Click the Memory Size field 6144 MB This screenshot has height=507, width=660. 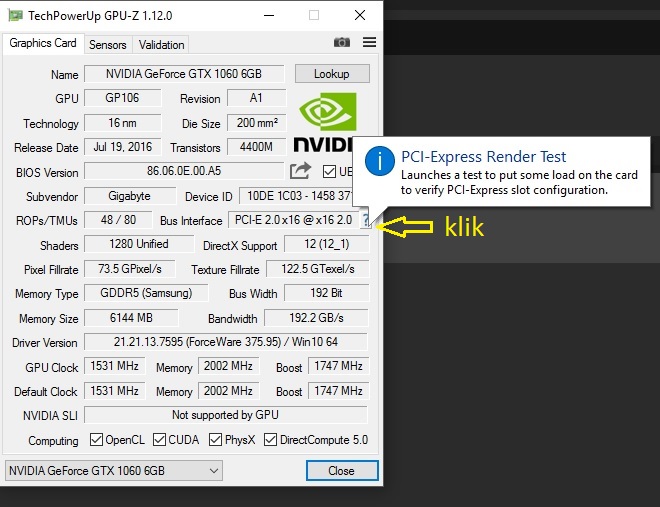[x=131, y=318]
